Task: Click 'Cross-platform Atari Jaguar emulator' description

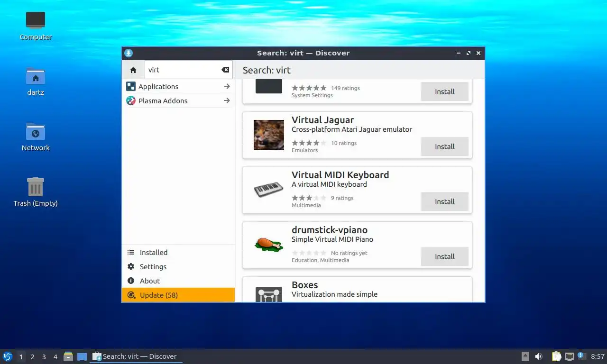Action: click(352, 129)
